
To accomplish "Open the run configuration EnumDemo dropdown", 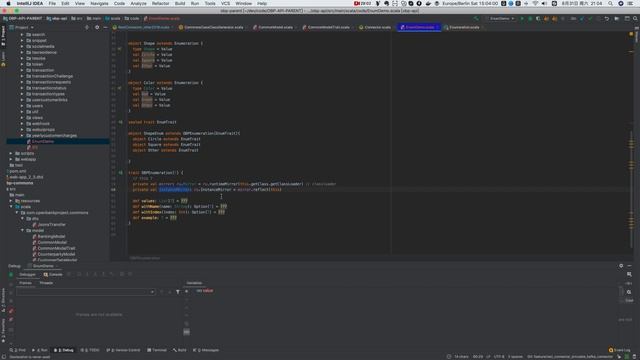I will (x=501, y=19).
